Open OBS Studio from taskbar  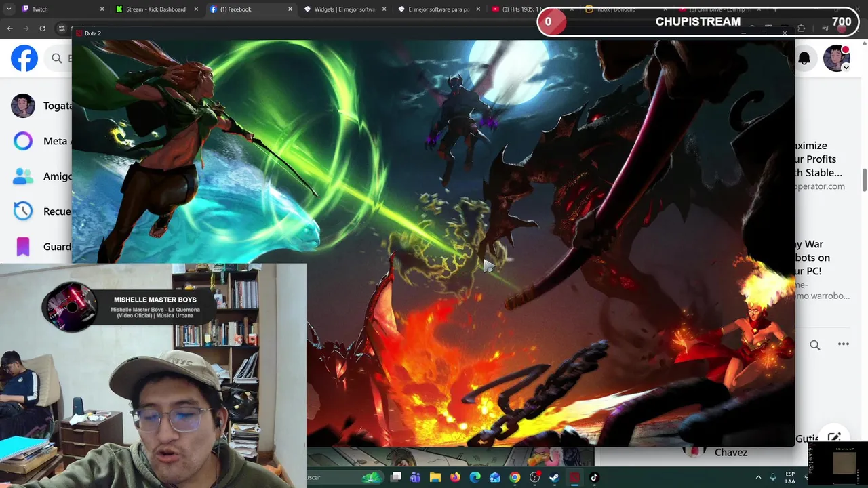coord(535,477)
